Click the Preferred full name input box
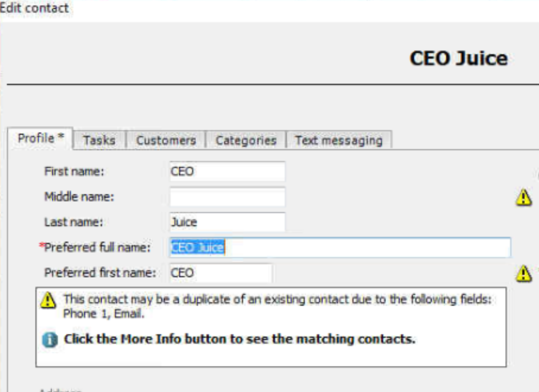This screenshot has width=539, height=392. click(340, 247)
